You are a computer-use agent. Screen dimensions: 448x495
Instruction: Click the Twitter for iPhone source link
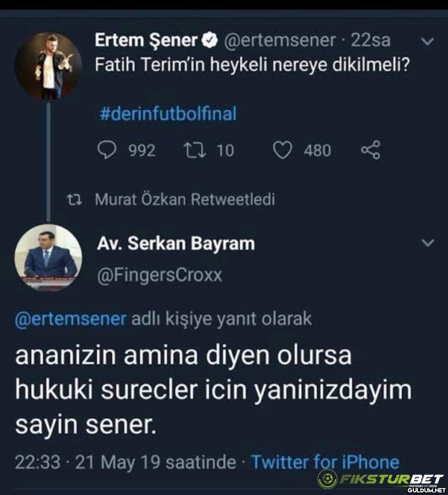tap(325, 462)
